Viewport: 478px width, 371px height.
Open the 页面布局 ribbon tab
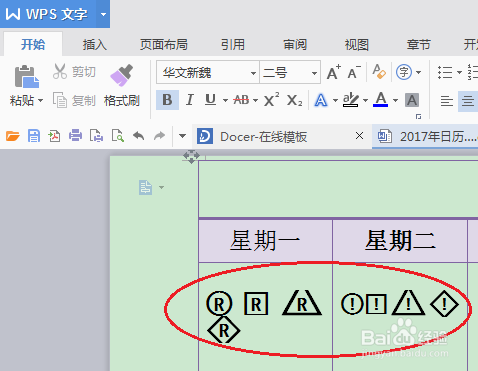pyautogui.click(x=164, y=44)
